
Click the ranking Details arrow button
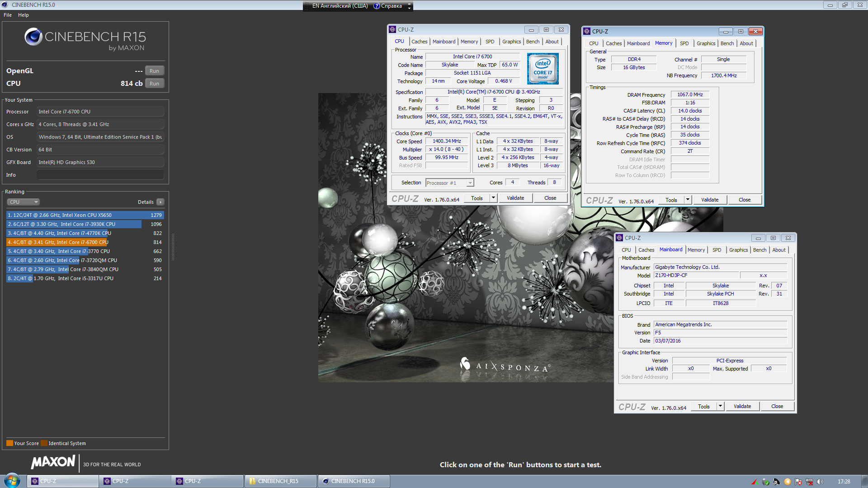click(x=160, y=202)
